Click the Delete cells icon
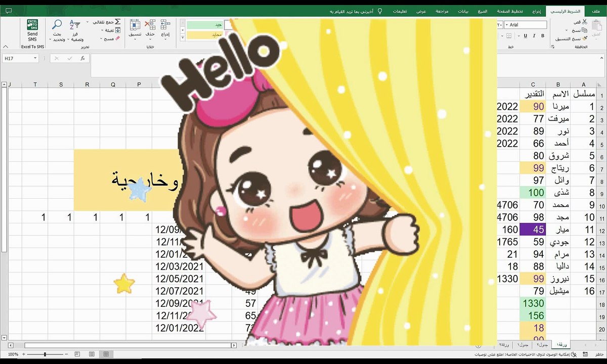 (150, 25)
